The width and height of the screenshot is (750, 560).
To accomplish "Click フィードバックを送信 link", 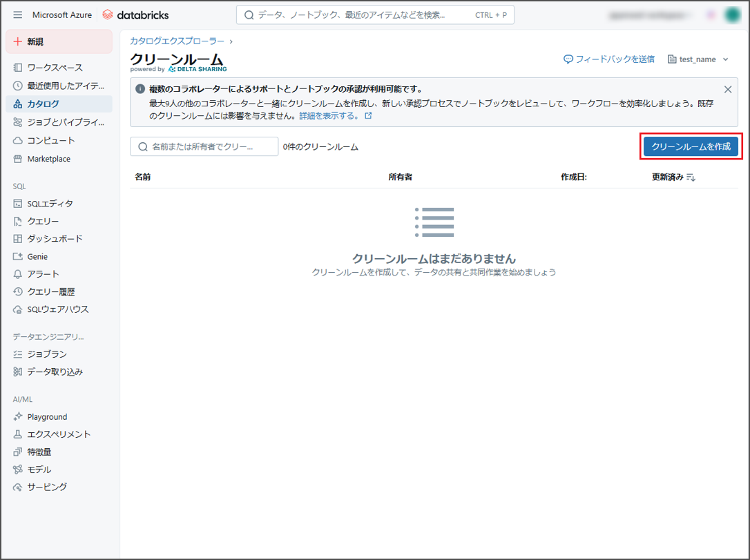I will (x=615, y=59).
